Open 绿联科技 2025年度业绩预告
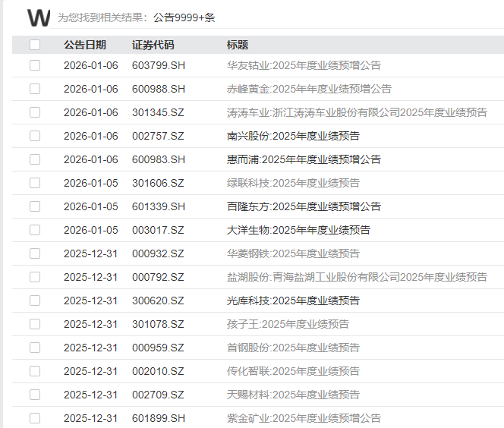 293,183
